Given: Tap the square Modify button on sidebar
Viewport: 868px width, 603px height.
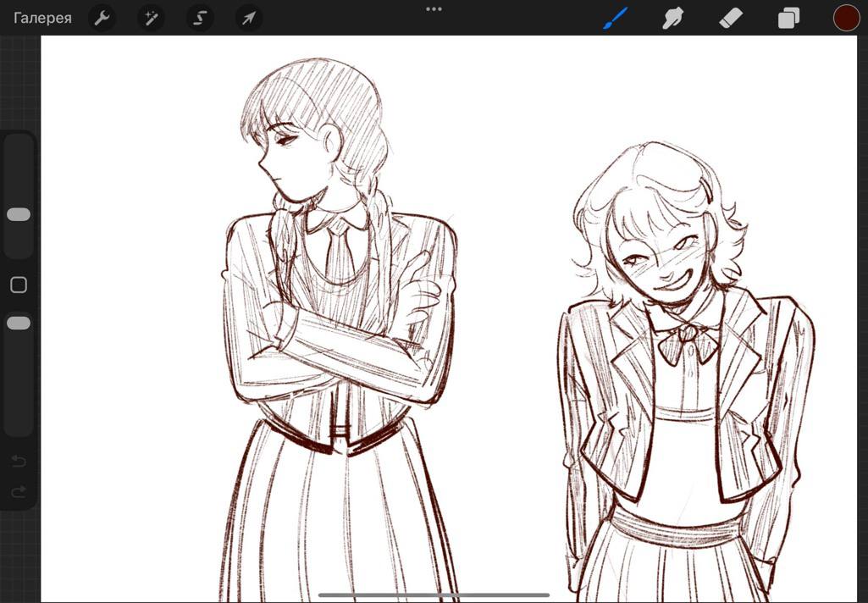Looking at the screenshot, I should click(19, 285).
